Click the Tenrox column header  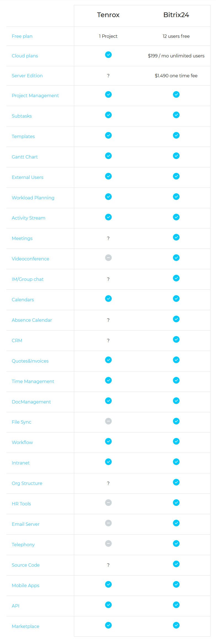coord(108,15)
